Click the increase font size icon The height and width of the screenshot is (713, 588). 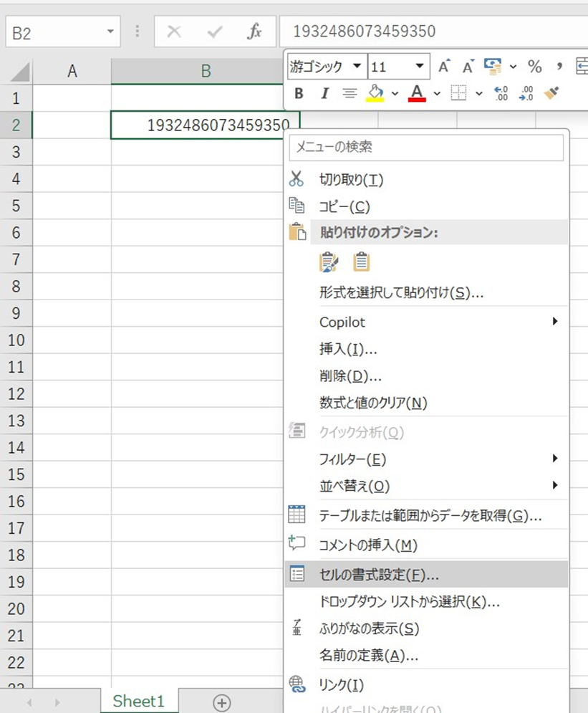[444, 67]
